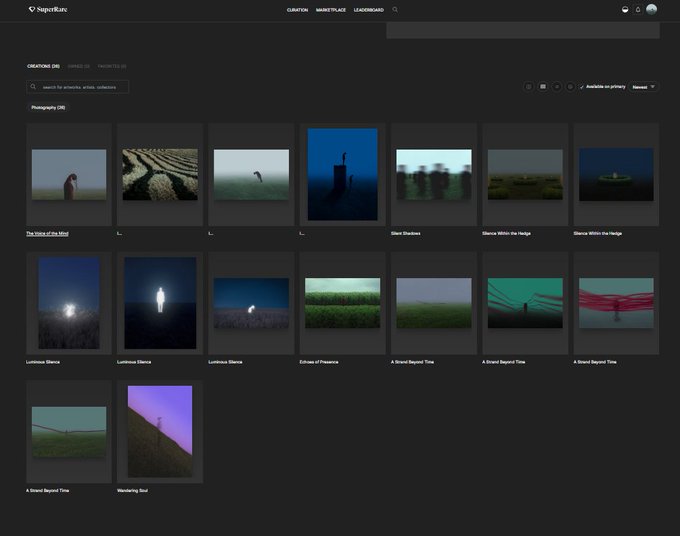Open the Newest sort dropdown
The image size is (680, 536).
[644, 87]
